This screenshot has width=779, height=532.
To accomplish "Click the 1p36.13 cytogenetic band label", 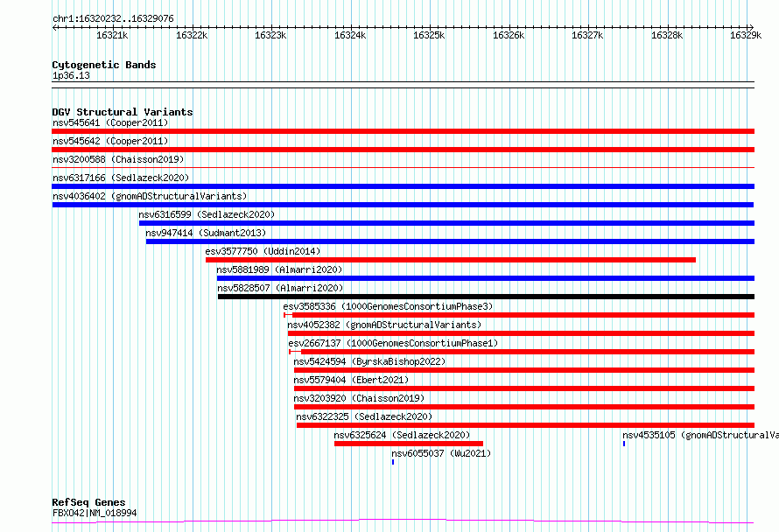I will pos(71,75).
